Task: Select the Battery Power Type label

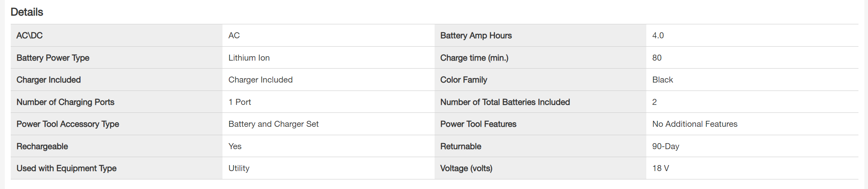Action: coord(53,58)
